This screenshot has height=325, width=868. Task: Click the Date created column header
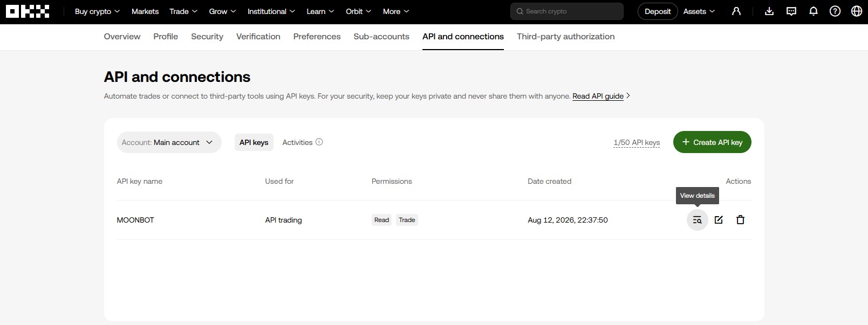point(550,181)
